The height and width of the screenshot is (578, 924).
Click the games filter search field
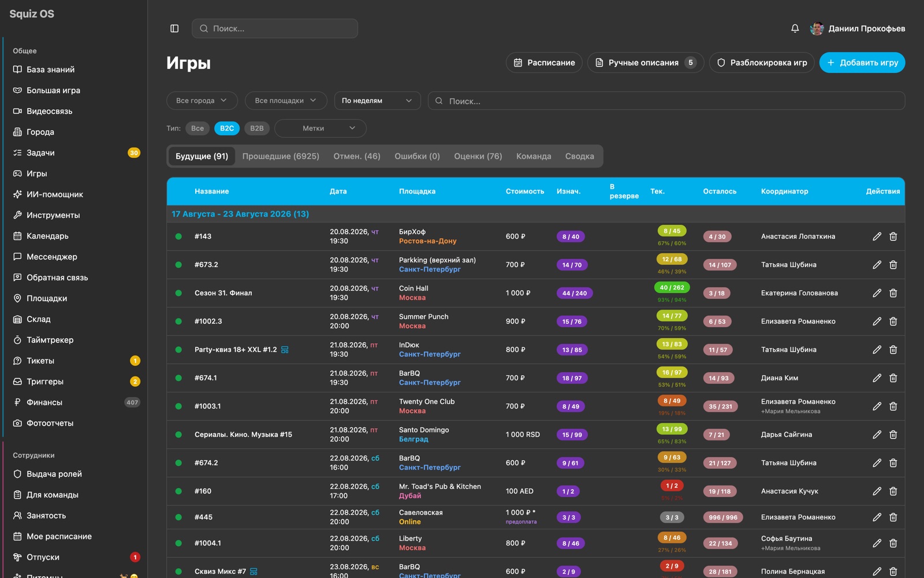666,101
